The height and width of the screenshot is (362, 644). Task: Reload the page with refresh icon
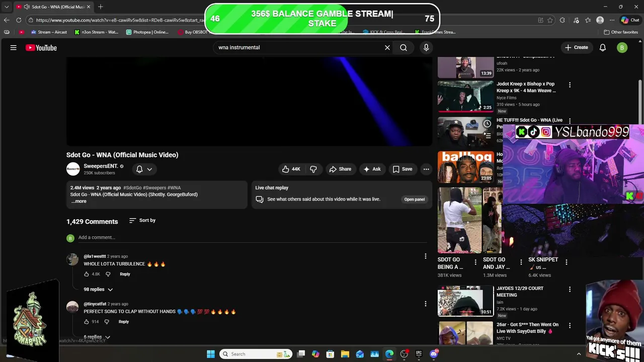point(19,20)
